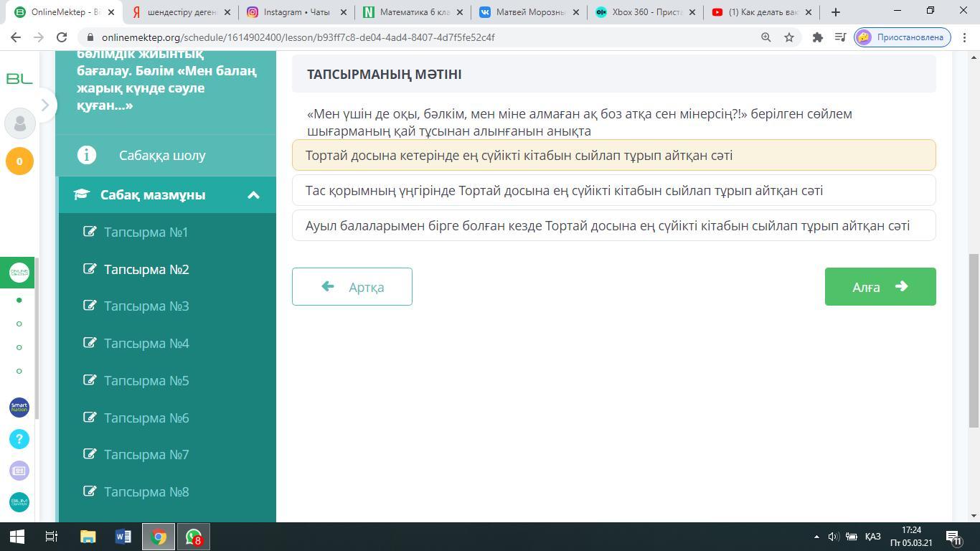This screenshot has width=980, height=551.
Task: Open the help question mark icon
Action: coord(19,439)
